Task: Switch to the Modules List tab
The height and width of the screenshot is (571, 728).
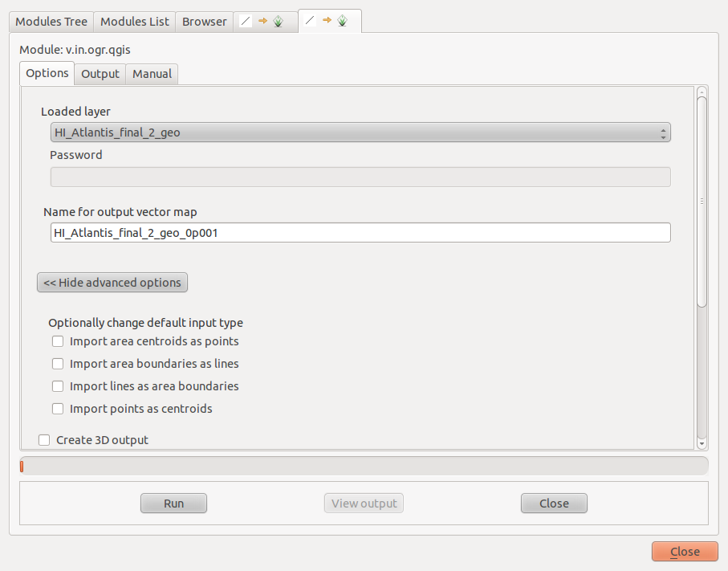Action: [x=135, y=22]
